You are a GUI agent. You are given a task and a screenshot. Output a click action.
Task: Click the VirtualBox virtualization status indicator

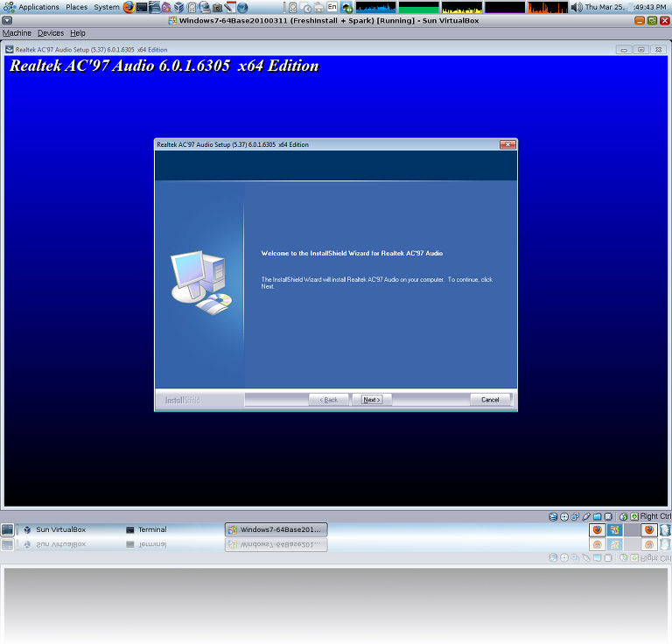[608, 517]
